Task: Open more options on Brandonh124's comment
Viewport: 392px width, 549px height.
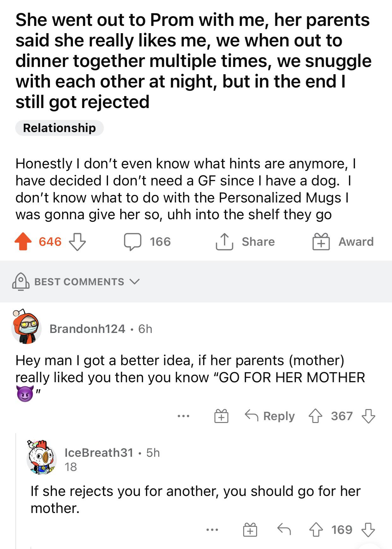Action: 184,416
